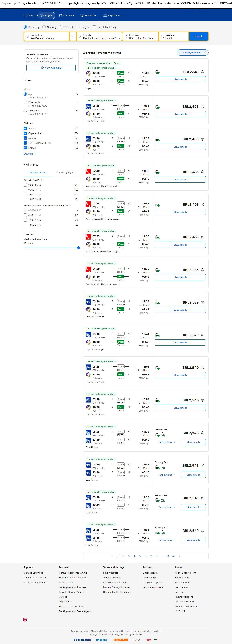The width and height of the screenshot is (232, 644).
Task: Uncheck the Copa Airlines filter
Action: pyautogui.click(x=25, y=133)
